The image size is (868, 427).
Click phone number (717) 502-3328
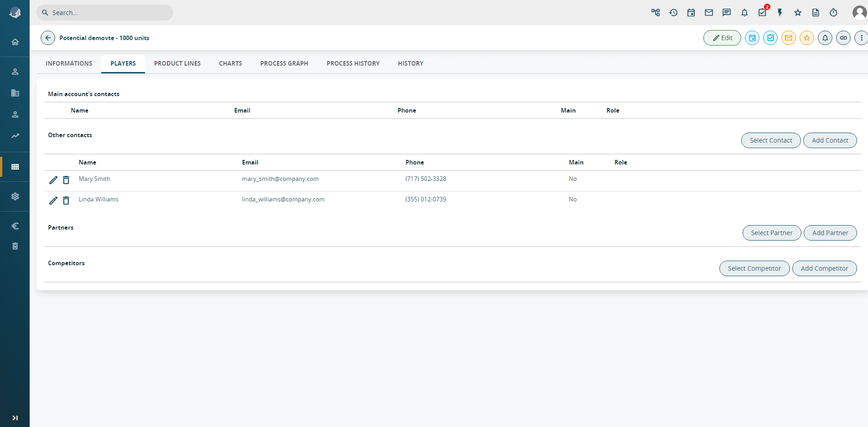426,179
